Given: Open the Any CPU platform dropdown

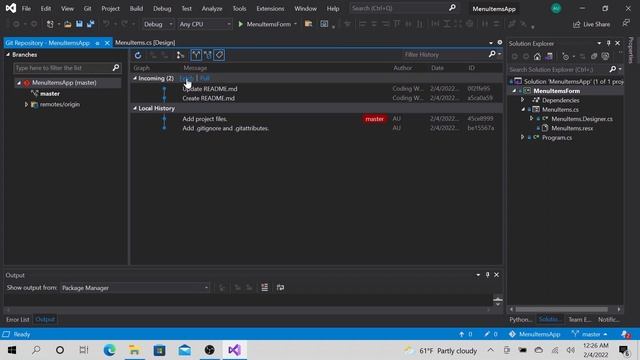Looking at the screenshot, I should (205, 24).
